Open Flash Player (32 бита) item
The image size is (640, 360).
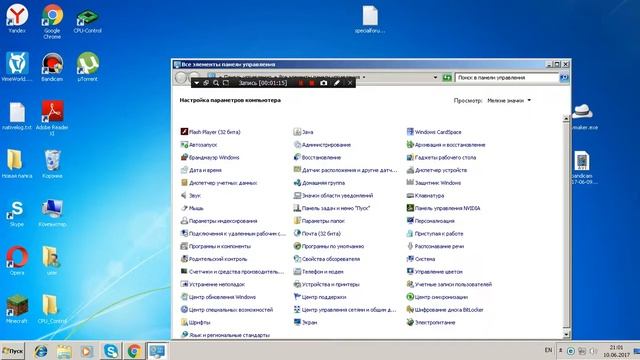coord(210,132)
